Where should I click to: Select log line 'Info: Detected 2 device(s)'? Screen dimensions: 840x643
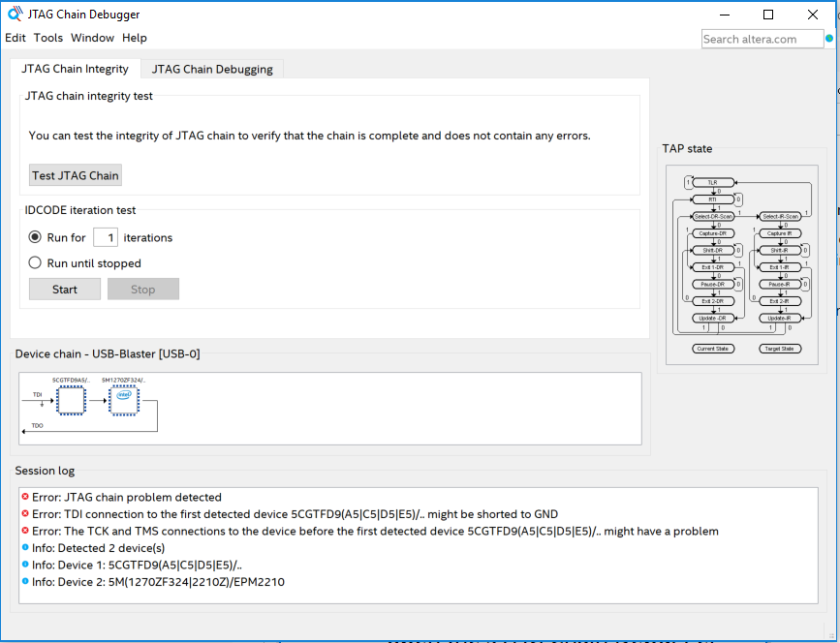coord(98,548)
